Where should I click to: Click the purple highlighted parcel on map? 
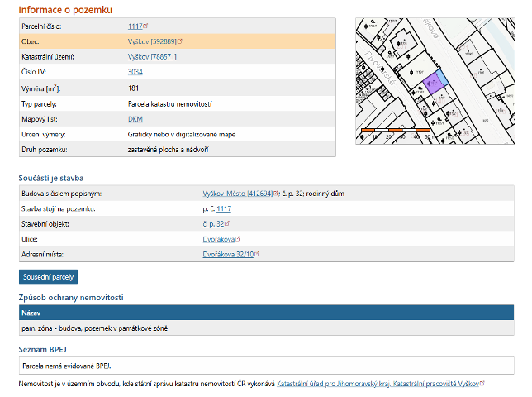pos(433,84)
